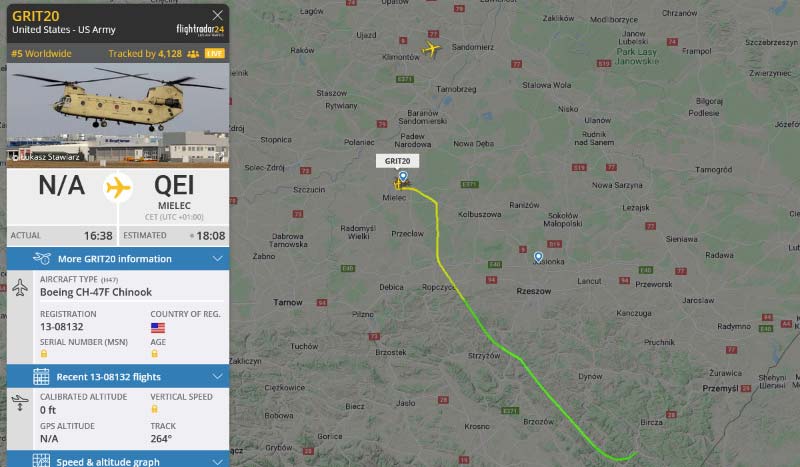Click the age padlock icon
The height and width of the screenshot is (467, 800).
pos(154,353)
